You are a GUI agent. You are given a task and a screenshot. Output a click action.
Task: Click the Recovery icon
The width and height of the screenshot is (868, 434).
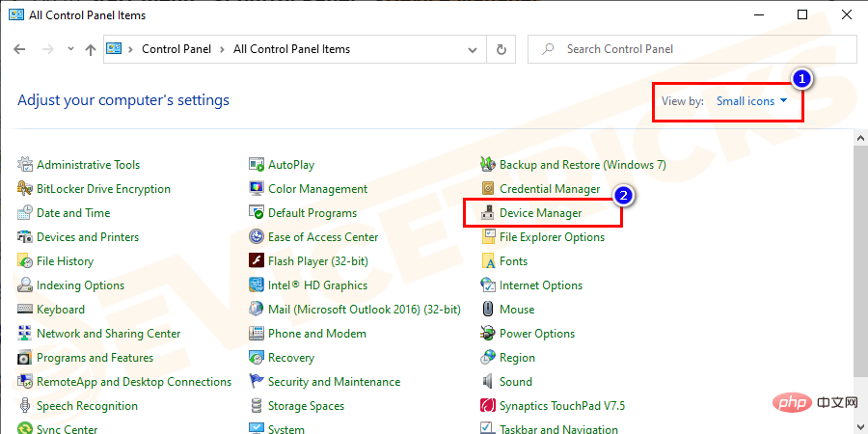click(x=257, y=358)
